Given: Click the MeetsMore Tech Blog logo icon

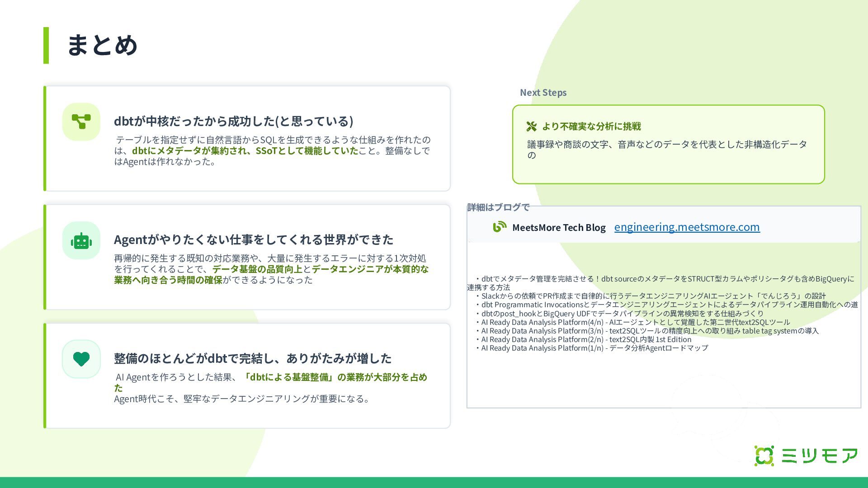Looking at the screenshot, I should click(x=500, y=227).
